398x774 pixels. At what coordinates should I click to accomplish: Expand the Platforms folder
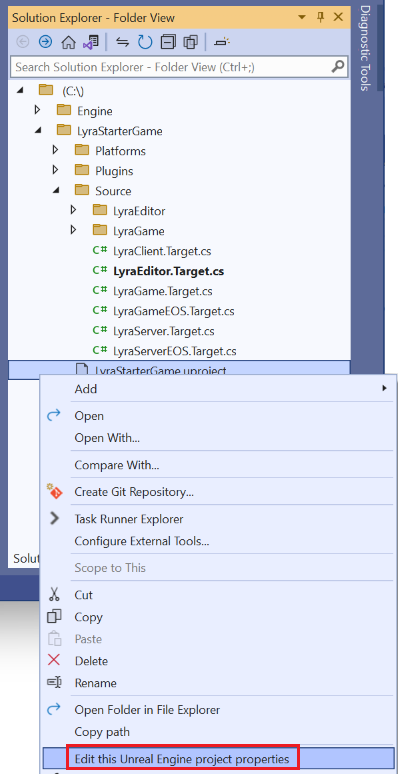55,150
